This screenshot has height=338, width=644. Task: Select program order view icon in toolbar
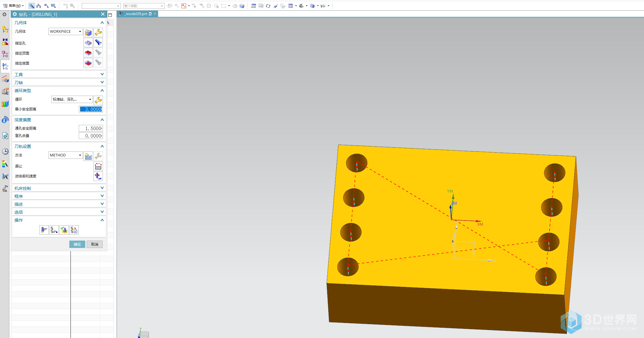(x=32, y=6)
